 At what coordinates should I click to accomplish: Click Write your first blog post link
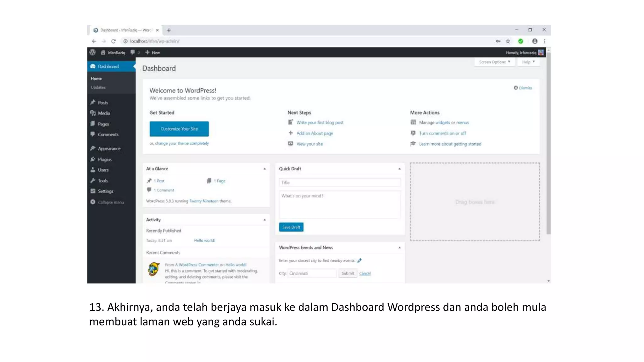pos(320,123)
